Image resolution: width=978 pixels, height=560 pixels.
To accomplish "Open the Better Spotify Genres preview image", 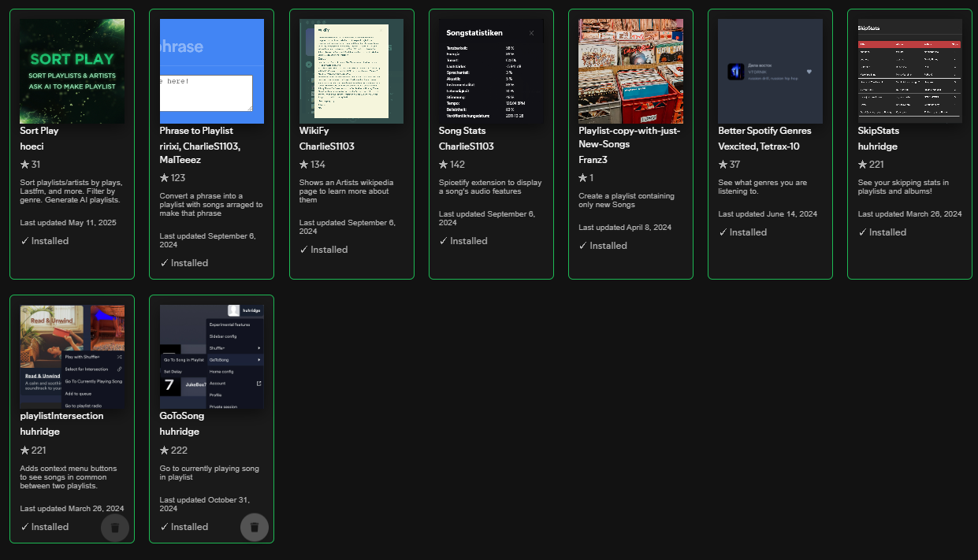I will pos(771,71).
